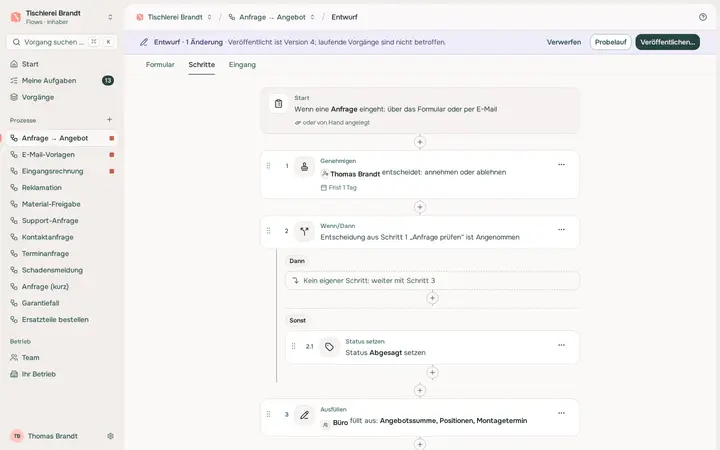
Task: Select the Support-Anfrage process
Action: click(x=62, y=221)
